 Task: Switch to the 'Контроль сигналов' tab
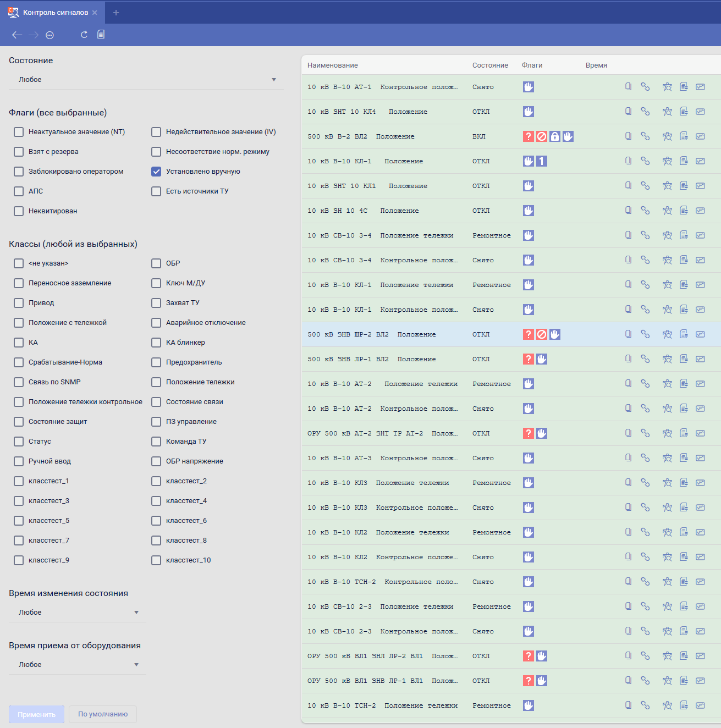pyautogui.click(x=54, y=13)
